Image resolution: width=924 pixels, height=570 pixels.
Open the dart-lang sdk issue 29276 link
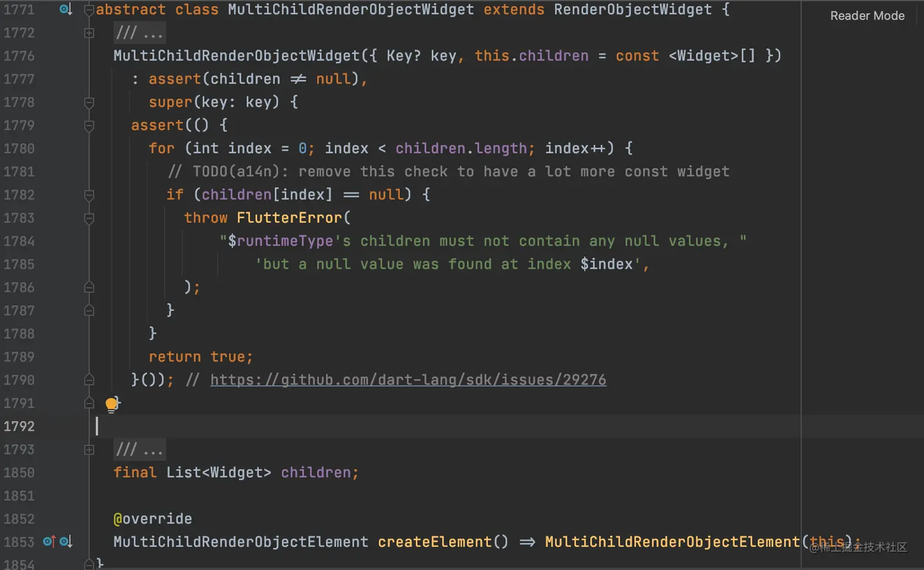(408, 380)
